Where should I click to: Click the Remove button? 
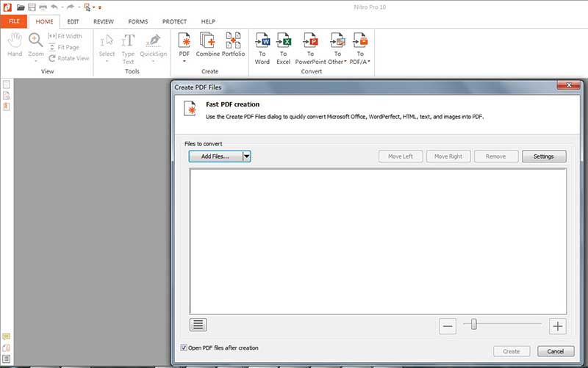tap(495, 156)
